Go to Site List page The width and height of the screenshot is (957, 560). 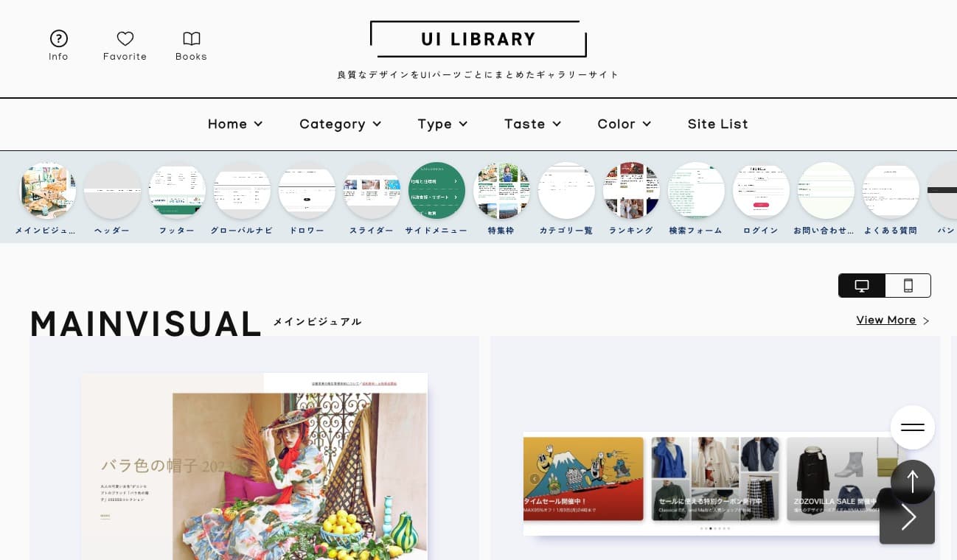pyautogui.click(x=718, y=124)
